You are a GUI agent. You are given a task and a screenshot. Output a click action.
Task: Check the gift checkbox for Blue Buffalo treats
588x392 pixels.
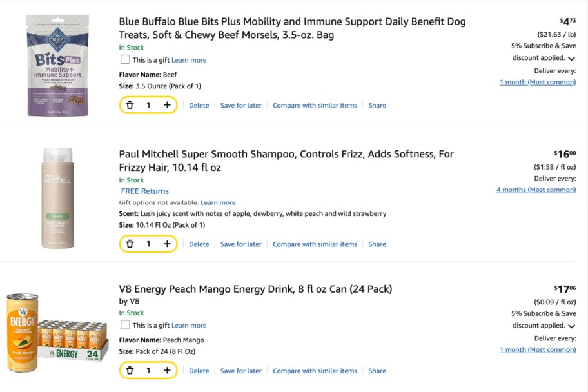125,59
